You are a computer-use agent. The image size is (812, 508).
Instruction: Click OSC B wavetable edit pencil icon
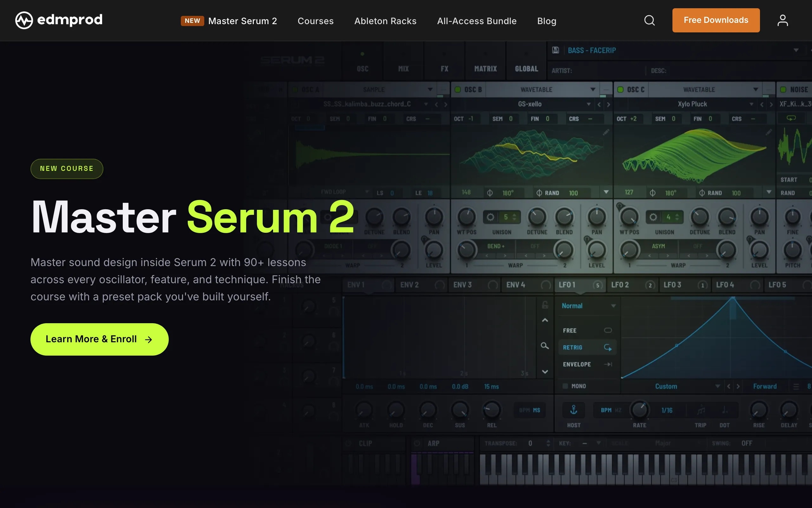(x=606, y=132)
